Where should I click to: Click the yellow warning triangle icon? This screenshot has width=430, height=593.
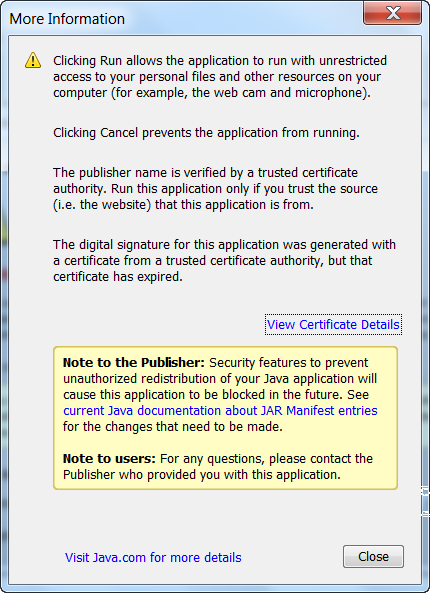[x=33, y=60]
